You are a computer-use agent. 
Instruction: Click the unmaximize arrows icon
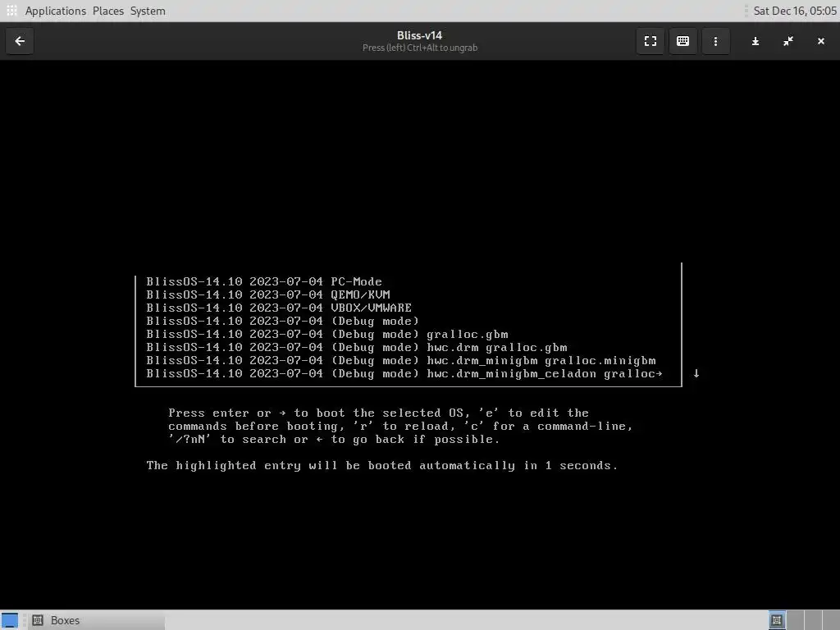pyautogui.click(x=788, y=41)
